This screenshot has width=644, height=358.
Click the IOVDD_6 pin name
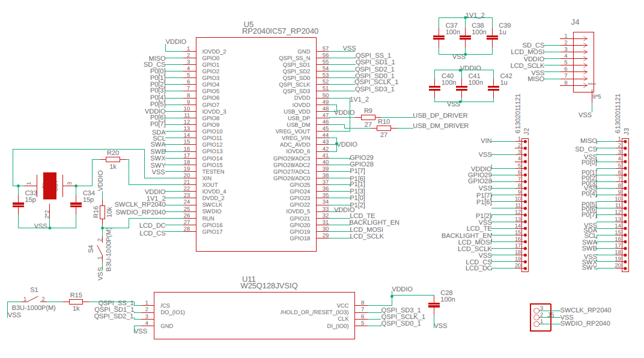[298, 151]
